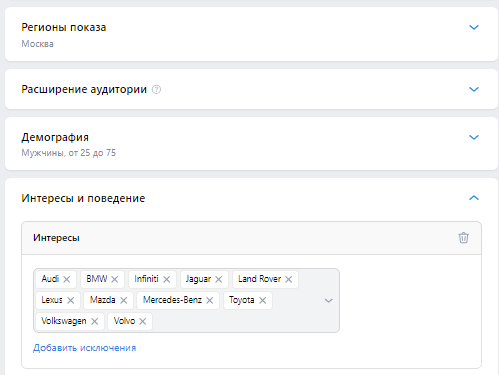499x375 pixels.
Task: Open help tooltip next to Расширение аудитории
Action: click(x=156, y=89)
